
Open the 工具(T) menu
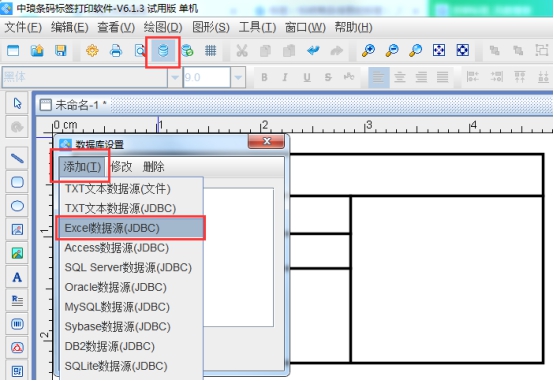[257, 27]
